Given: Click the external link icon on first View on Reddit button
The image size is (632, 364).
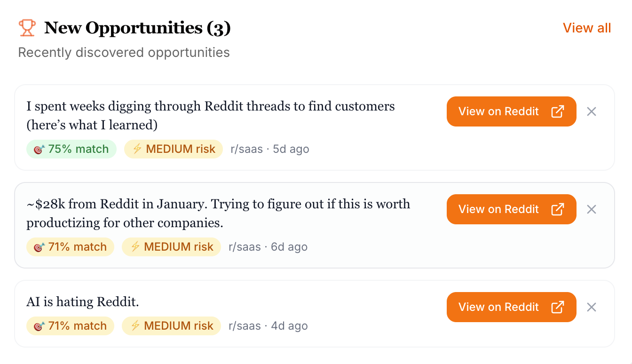Looking at the screenshot, I should 558,111.
